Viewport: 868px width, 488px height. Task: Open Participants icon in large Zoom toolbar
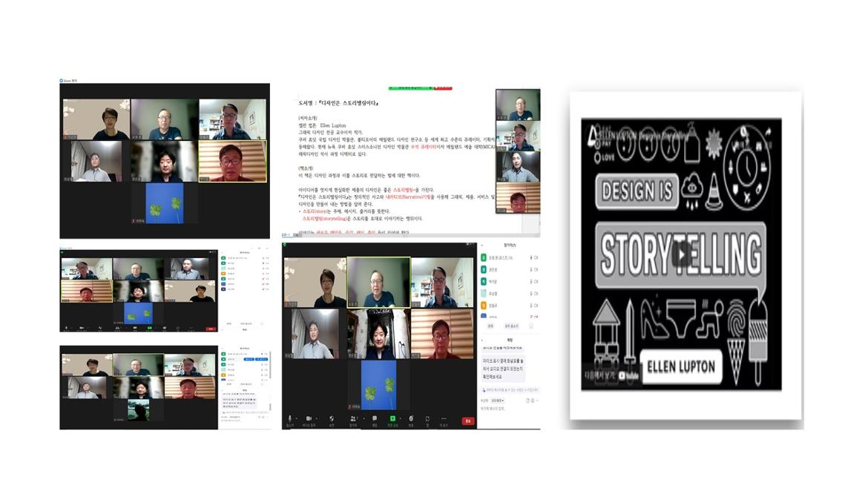pos(352,419)
